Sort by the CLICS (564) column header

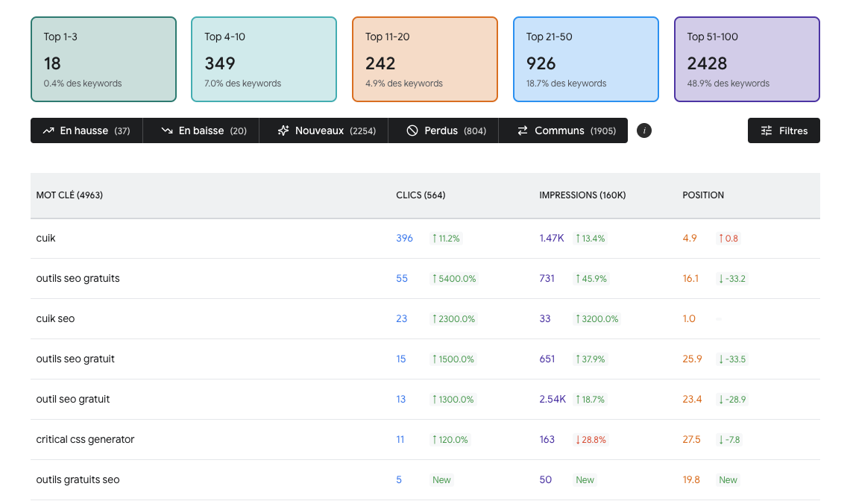point(421,195)
